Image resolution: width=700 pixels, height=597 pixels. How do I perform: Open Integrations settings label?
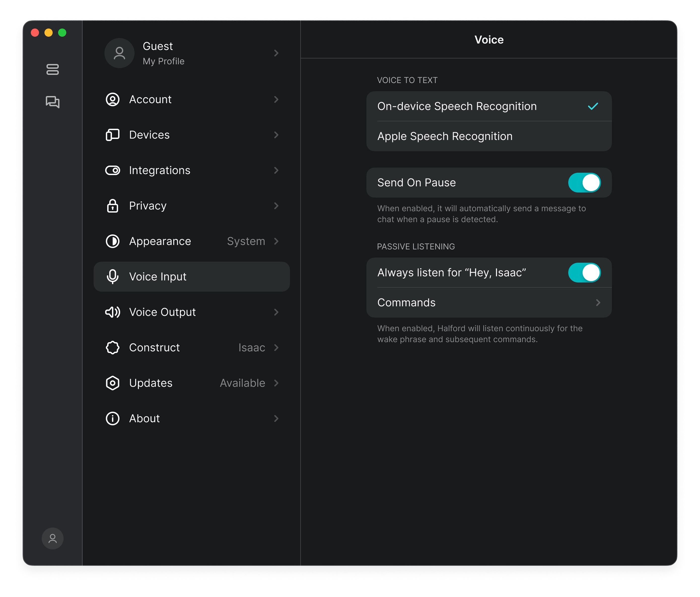click(159, 170)
